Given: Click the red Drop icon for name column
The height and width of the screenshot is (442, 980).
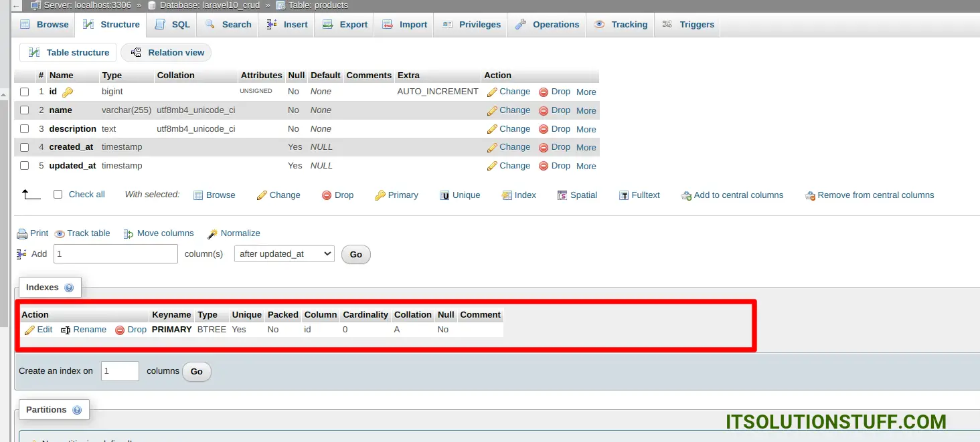Looking at the screenshot, I should [544, 111].
